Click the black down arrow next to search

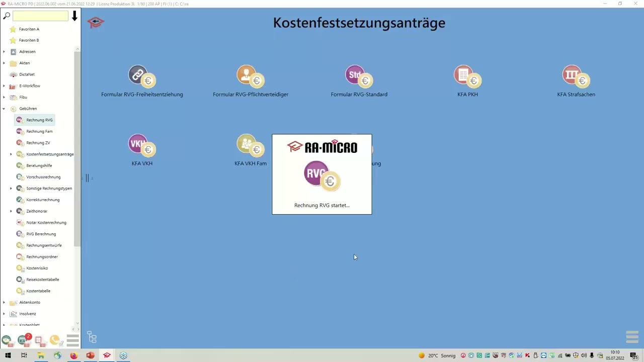[74, 16]
